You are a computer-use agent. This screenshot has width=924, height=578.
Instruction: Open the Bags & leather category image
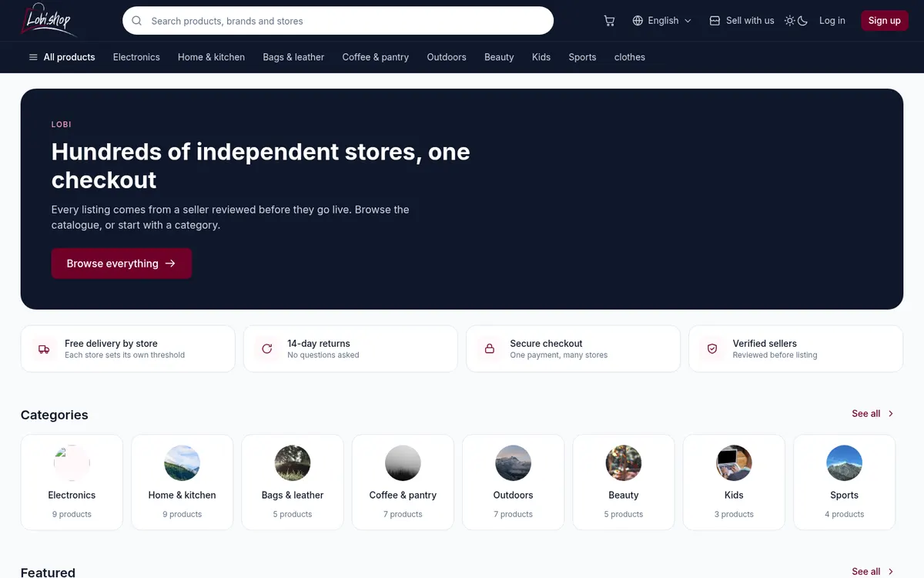293,463
